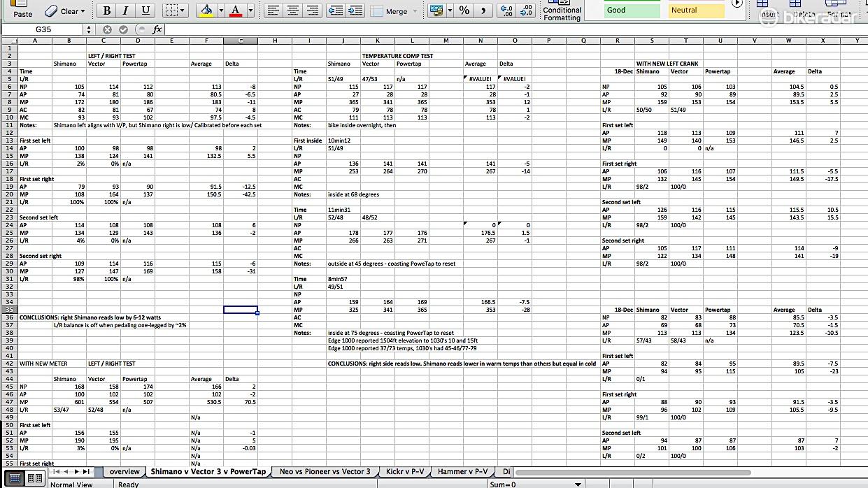Increase indent
868x488 pixels.
[x=355, y=10]
